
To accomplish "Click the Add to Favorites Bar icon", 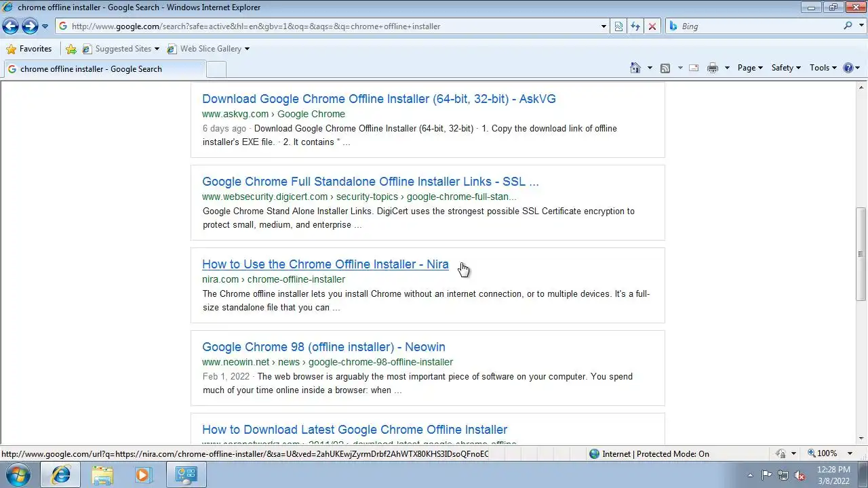I will pos(71,49).
